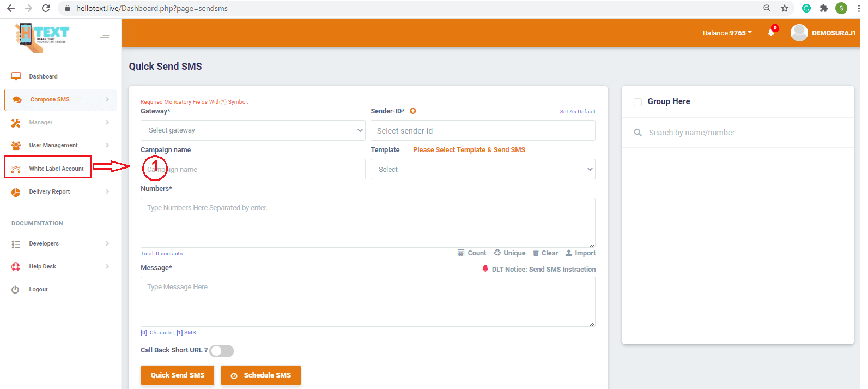868x389 pixels.
Task: Click the user avatar in header
Action: (799, 33)
